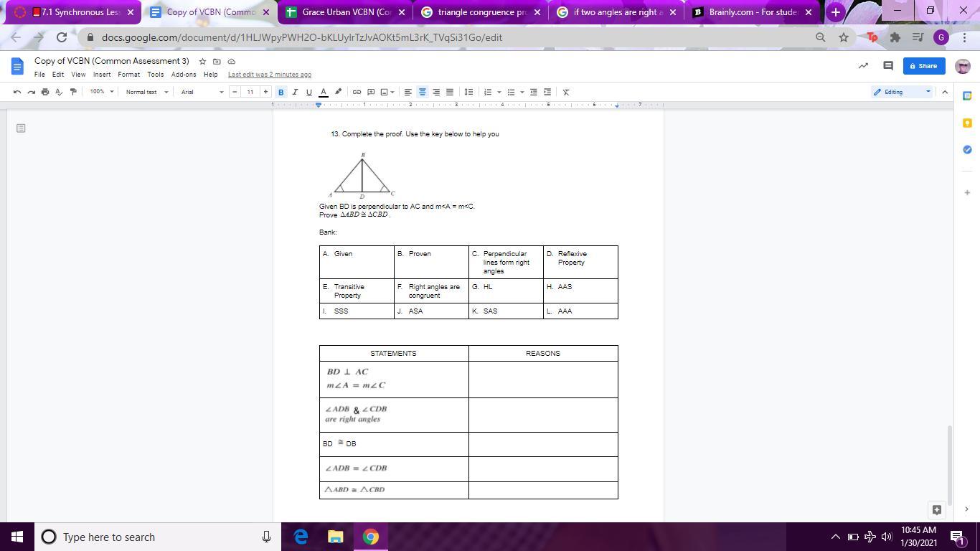Bookmark this page in Chrome

click(x=844, y=37)
